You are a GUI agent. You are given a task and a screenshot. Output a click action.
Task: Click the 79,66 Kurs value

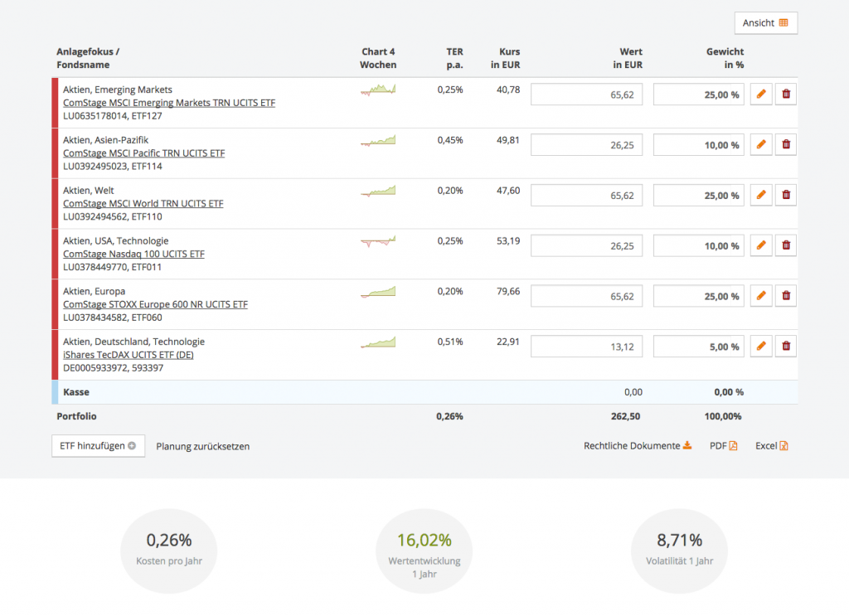[508, 291]
